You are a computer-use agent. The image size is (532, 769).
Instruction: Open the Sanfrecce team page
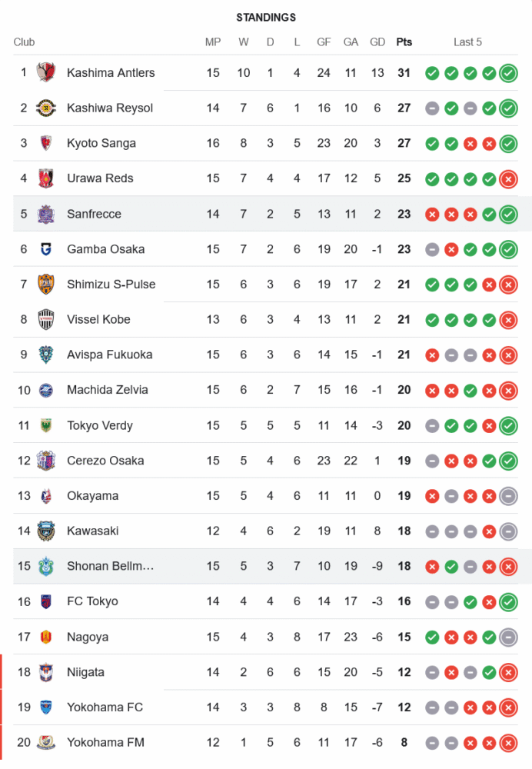[x=94, y=214]
